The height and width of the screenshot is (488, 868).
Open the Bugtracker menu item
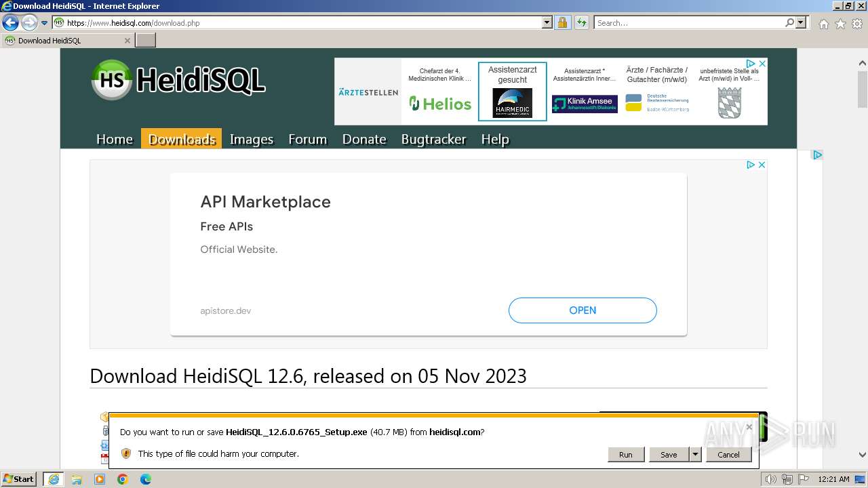pos(434,139)
